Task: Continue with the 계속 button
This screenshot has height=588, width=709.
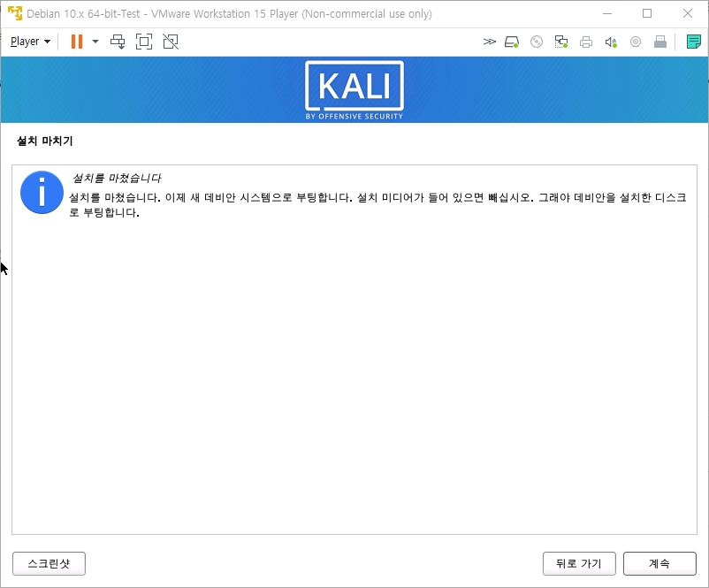Action: [x=659, y=563]
